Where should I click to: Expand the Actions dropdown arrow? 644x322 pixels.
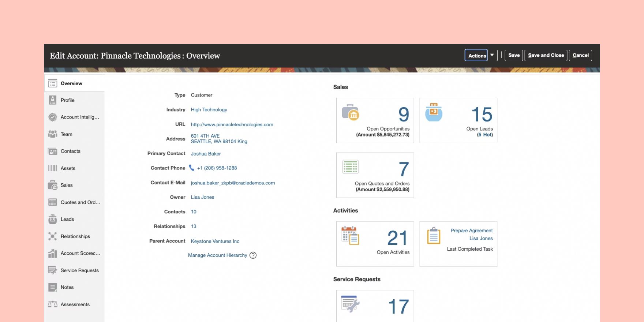[492, 55]
